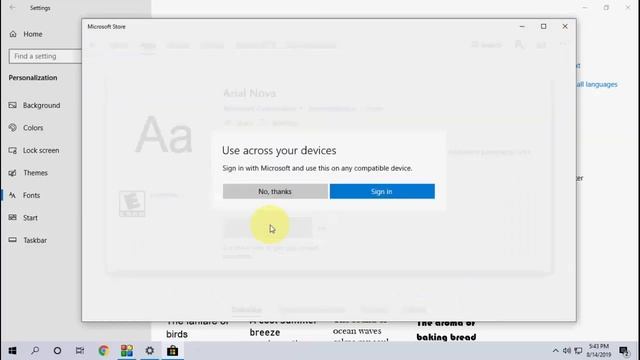640x360 pixels.
Task: Open Task View on taskbar
Action: click(80, 351)
